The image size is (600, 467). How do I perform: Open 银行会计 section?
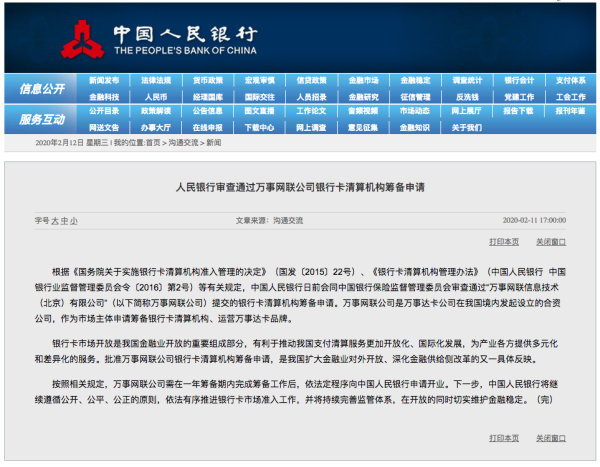click(519, 80)
